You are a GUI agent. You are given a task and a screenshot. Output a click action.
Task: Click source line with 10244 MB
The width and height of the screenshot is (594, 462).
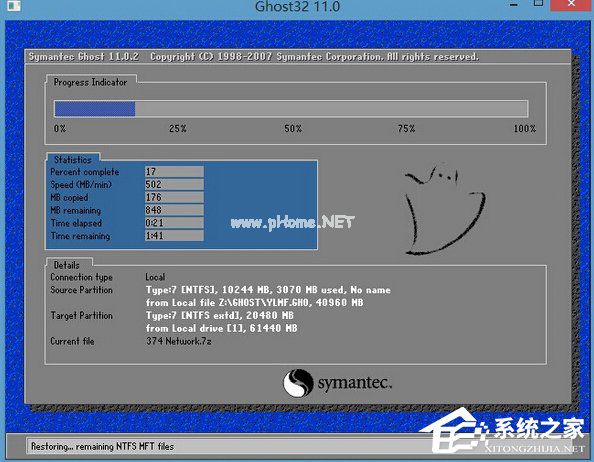click(x=268, y=290)
